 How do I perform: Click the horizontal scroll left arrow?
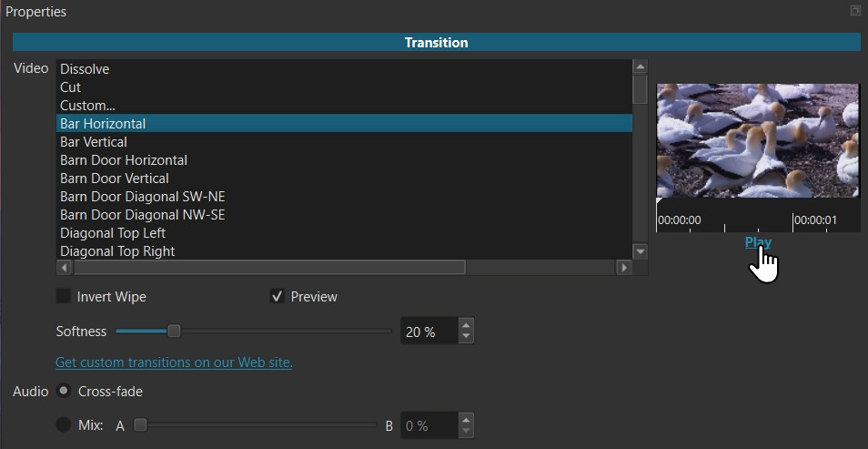coord(64,268)
